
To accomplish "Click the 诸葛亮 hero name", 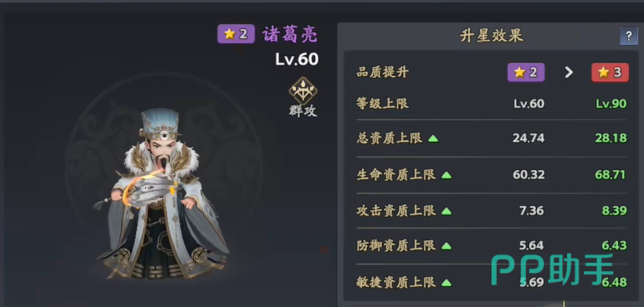I will coord(290,34).
